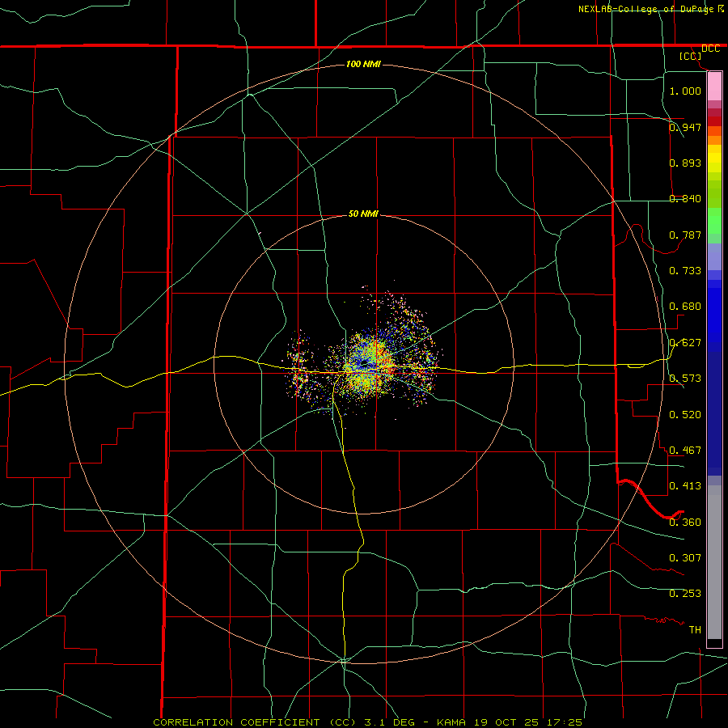The image size is (728, 728).
Task: Select the 0.360 legend value
Action: [x=685, y=522]
